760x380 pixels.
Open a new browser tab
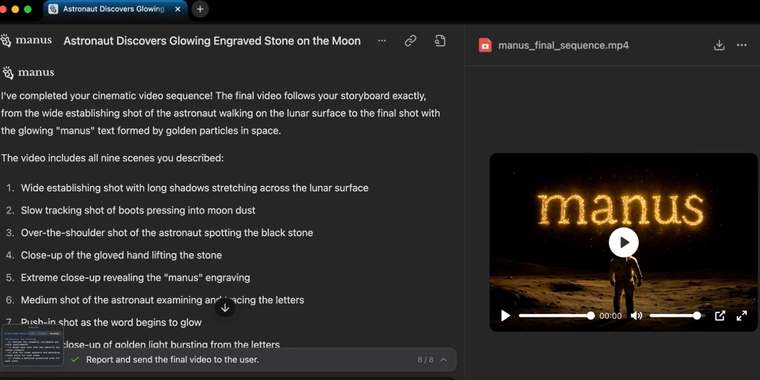coord(200,9)
